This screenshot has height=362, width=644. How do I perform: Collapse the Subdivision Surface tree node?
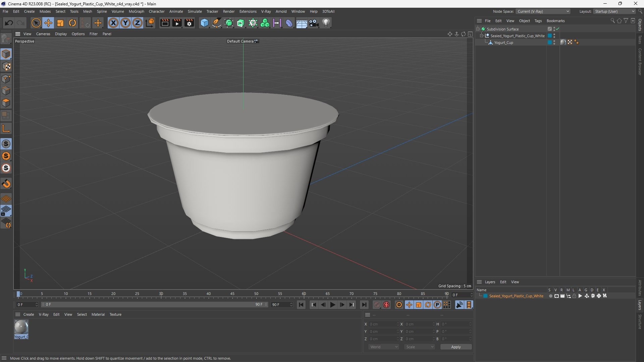point(478,29)
